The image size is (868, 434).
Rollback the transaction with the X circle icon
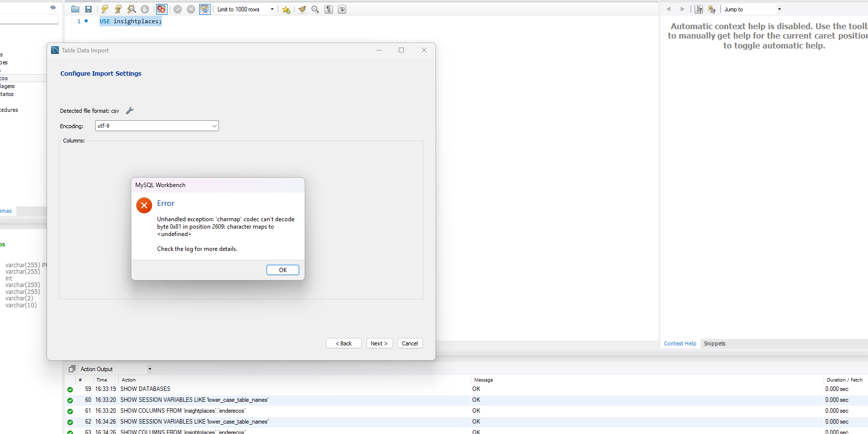[191, 9]
